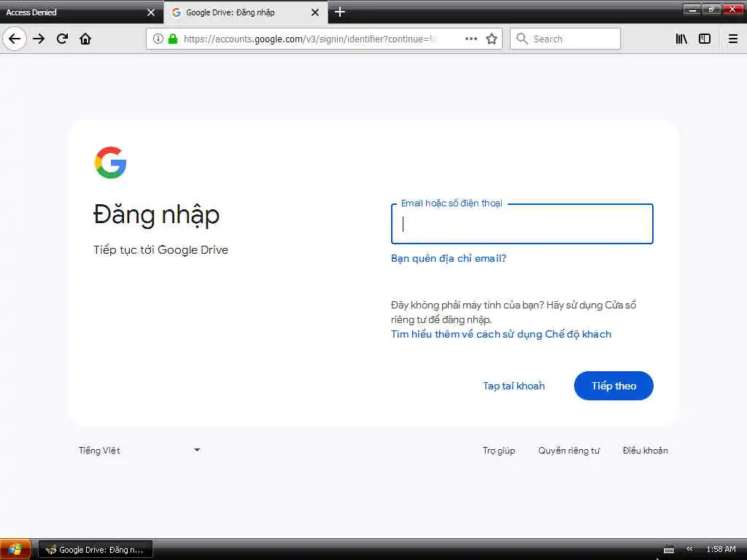Select the Google Drive: Đăng nhập tab

(246, 12)
